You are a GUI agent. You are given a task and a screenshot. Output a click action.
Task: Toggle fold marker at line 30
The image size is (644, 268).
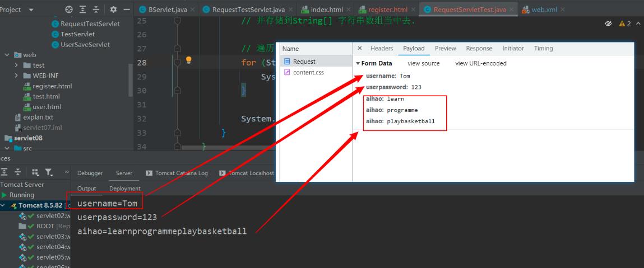(x=178, y=91)
